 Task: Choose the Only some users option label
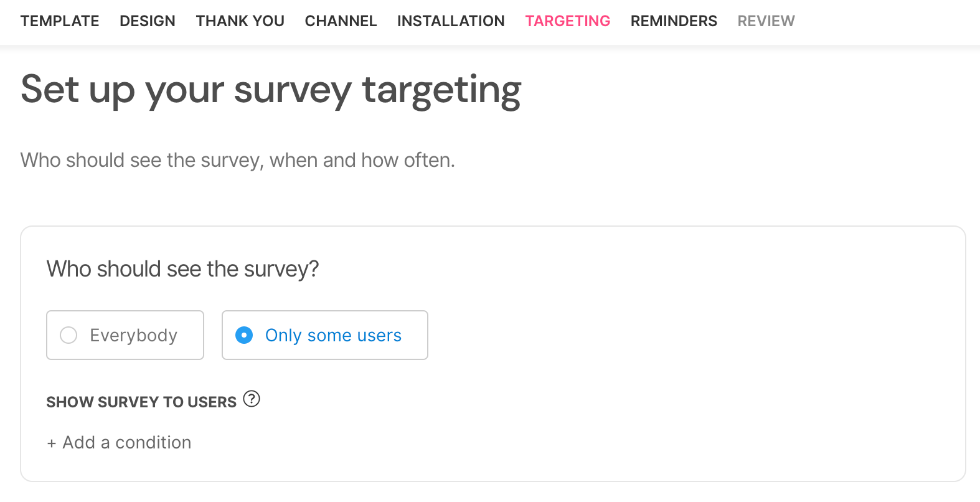[x=333, y=335]
